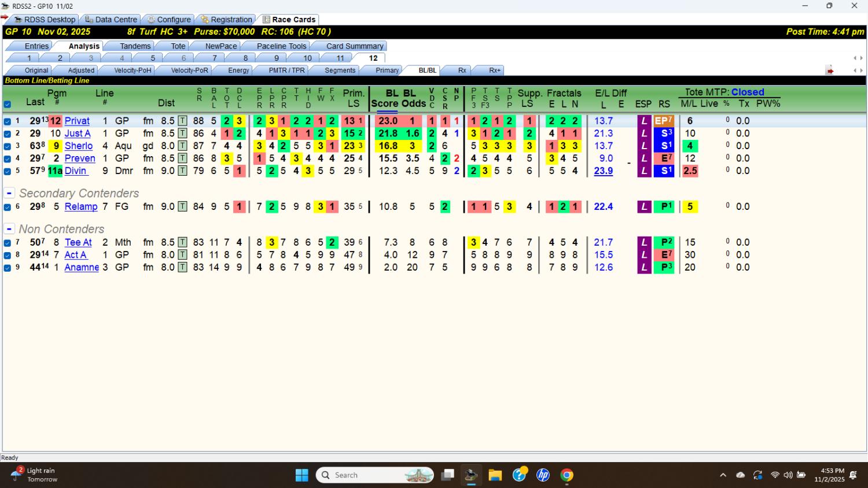Click the turf T icon in Anamne row

(x=182, y=267)
